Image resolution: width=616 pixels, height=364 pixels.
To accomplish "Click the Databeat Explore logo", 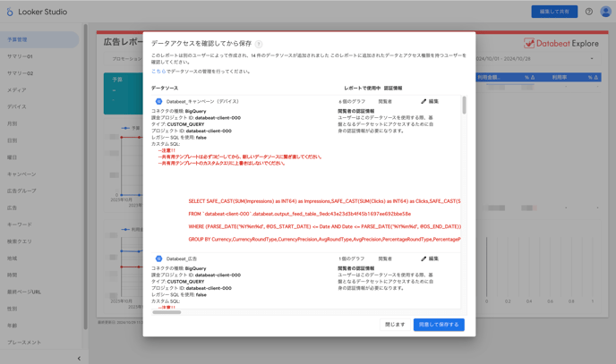I will [561, 43].
